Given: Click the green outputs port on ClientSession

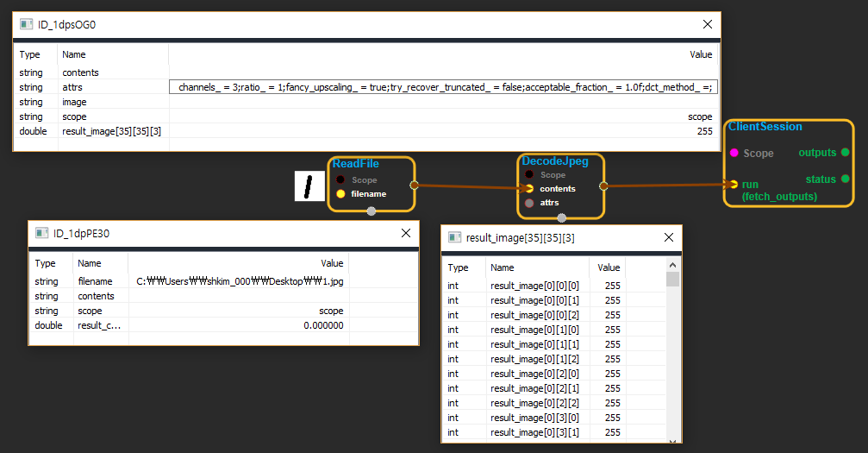Looking at the screenshot, I should (x=845, y=153).
